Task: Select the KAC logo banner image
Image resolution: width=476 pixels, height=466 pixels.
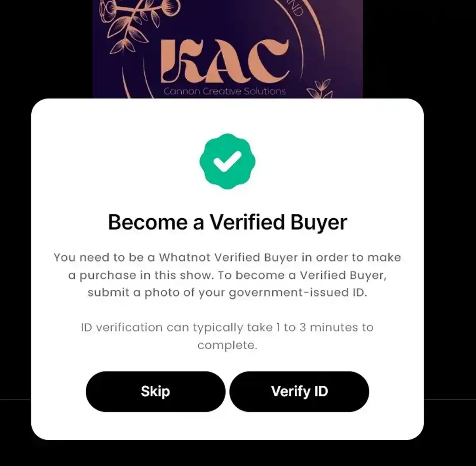Action: pos(227,48)
